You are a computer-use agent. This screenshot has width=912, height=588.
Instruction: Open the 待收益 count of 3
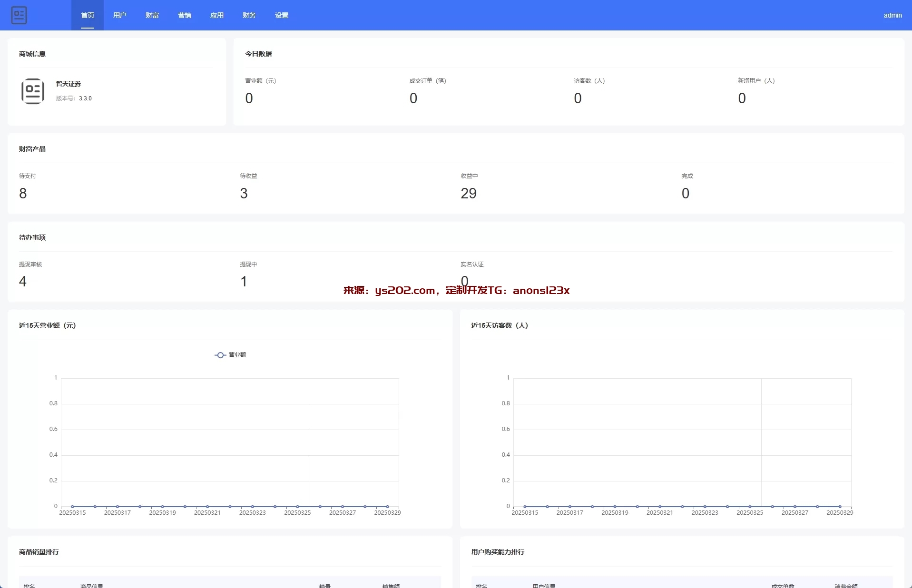tap(244, 193)
